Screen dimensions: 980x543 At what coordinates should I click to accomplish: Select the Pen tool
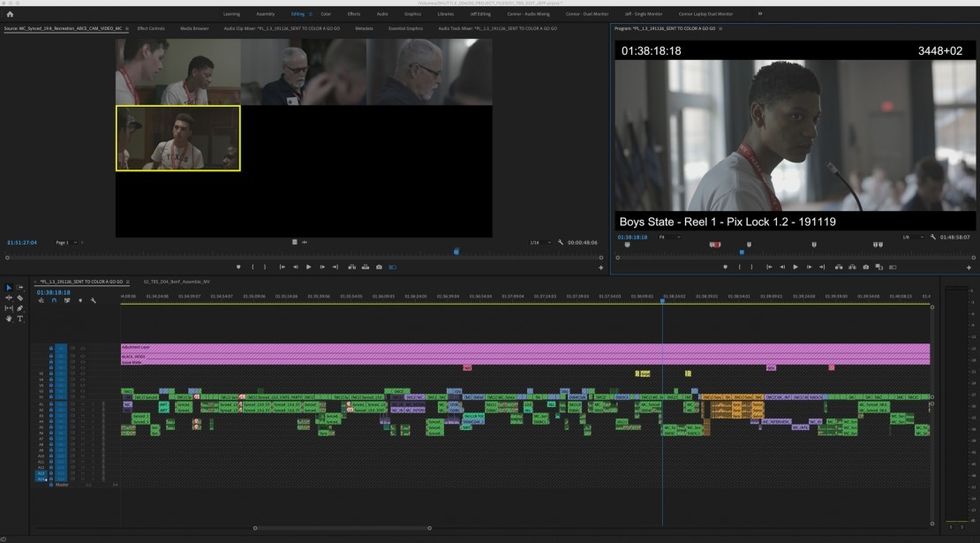tap(20, 308)
